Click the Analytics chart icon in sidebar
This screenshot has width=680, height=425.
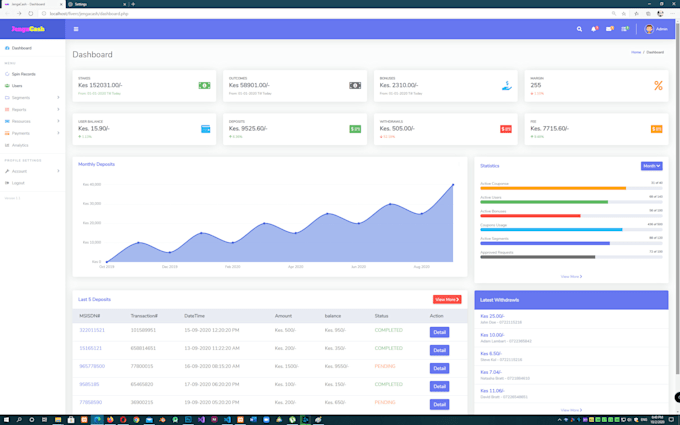[x=7, y=145]
